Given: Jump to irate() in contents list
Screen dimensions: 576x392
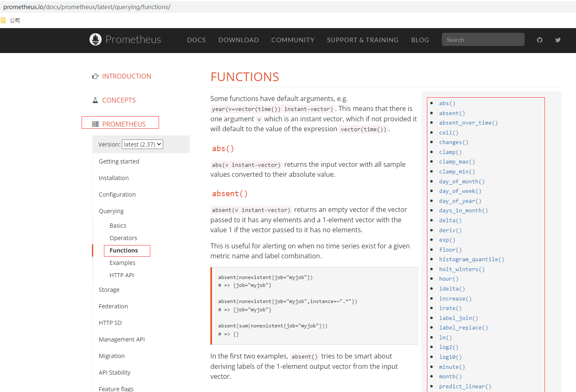Looking at the screenshot, I should [x=451, y=308].
